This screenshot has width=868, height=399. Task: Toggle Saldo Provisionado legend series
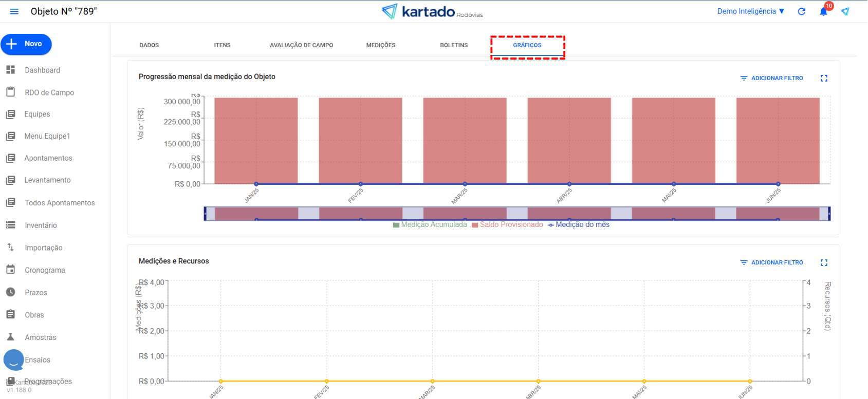pyautogui.click(x=511, y=224)
